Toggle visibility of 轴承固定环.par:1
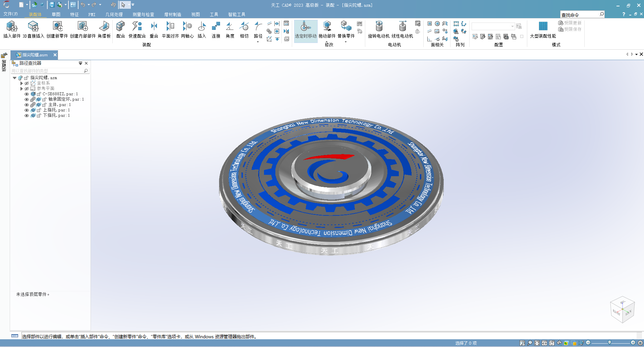 pyautogui.click(x=26, y=99)
